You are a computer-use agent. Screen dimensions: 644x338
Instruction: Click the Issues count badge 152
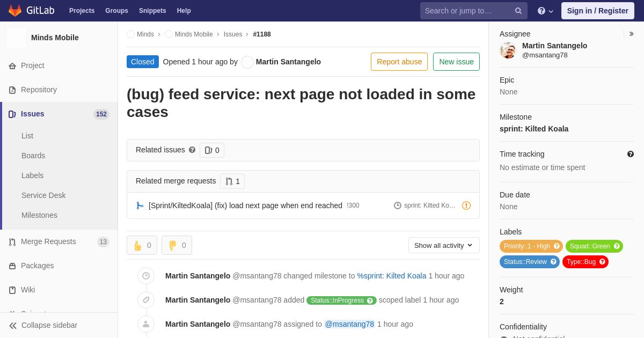click(101, 114)
